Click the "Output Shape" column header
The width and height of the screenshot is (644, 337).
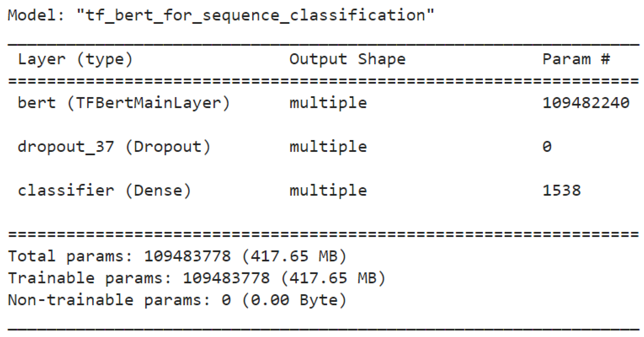[x=347, y=60]
